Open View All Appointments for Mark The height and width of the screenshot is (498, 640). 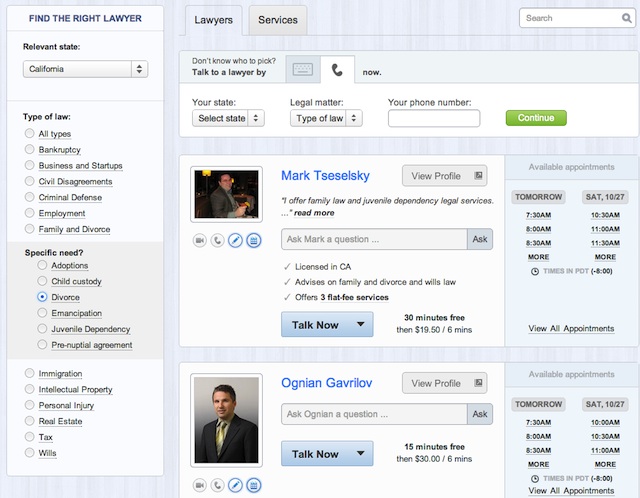tap(571, 329)
